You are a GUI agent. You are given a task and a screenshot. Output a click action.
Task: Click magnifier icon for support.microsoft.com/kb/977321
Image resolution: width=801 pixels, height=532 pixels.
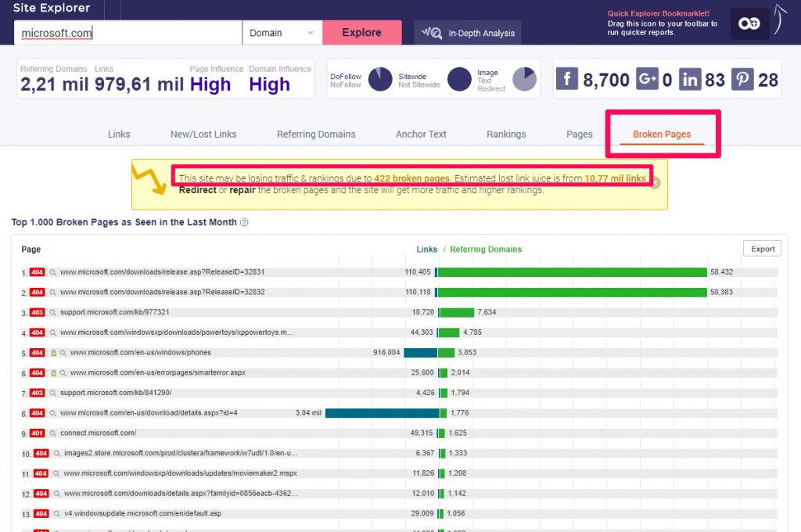coord(52,312)
